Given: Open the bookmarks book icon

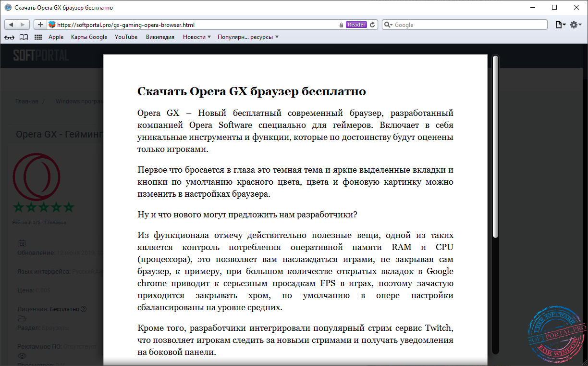Looking at the screenshot, I should [24, 37].
